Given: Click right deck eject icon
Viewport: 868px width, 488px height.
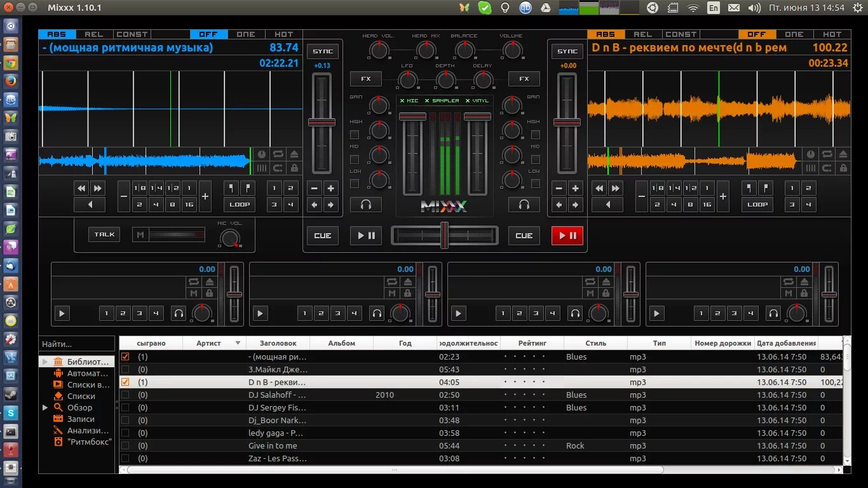Looking at the screenshot, I should pos(842,154).
